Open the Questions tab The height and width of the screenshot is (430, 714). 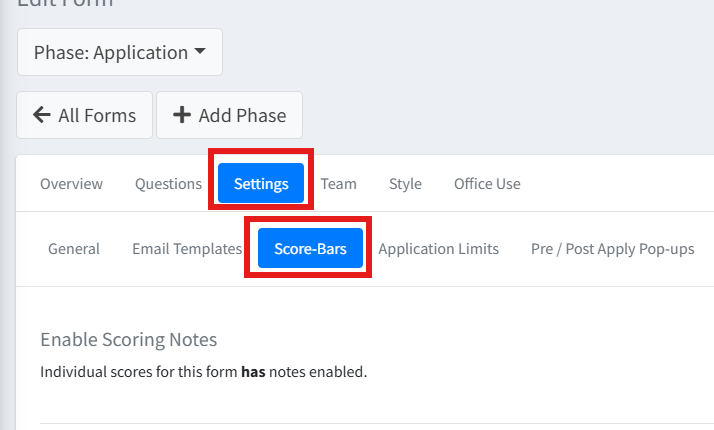168,183
